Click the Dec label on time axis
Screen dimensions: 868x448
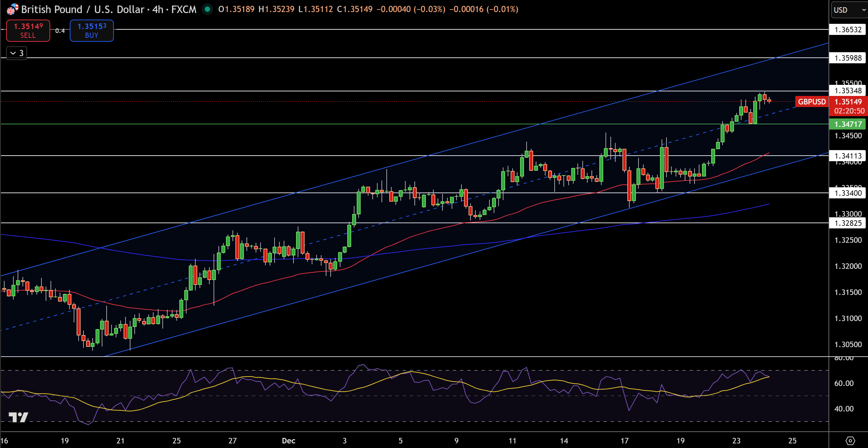289,440
